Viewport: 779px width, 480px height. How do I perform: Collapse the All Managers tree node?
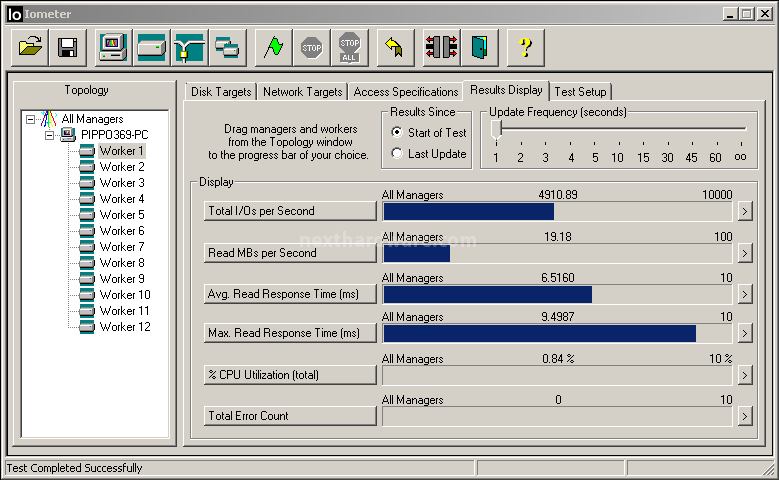(x=31, y=119)
